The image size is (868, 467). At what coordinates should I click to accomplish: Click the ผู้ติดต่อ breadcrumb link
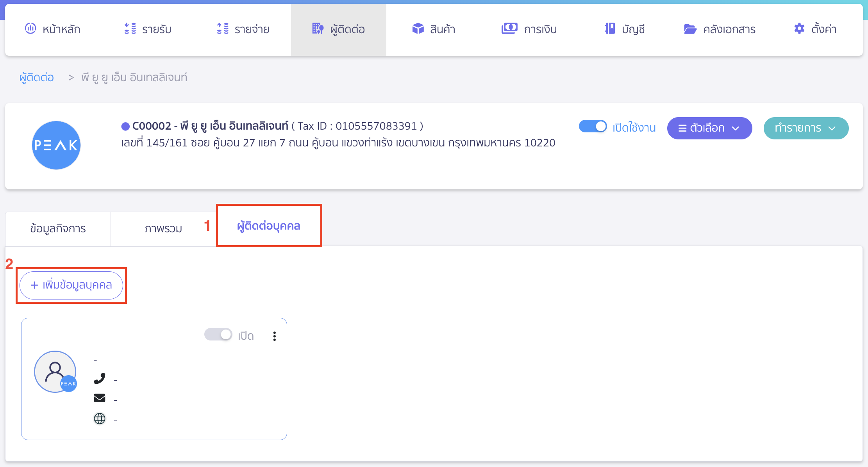[x=36, y=77]
